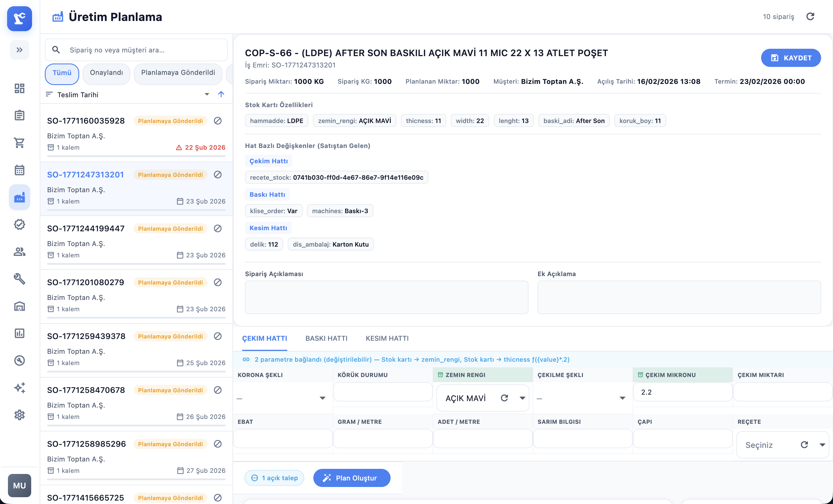Click the Sipariş Açıklaması text area

(386, 297)
